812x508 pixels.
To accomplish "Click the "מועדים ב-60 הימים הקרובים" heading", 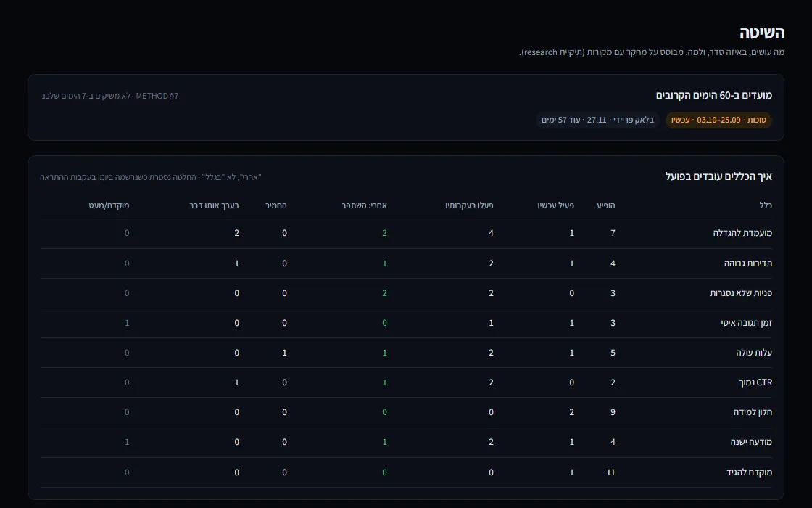I will [x=713, y=95].
